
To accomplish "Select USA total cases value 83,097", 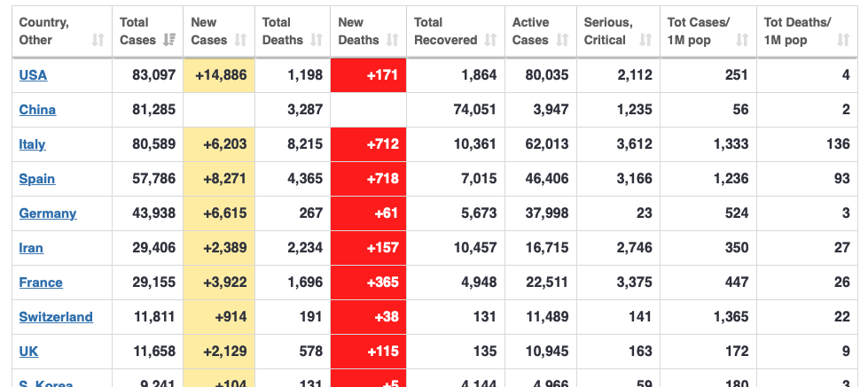I will [x=154, y=74].
